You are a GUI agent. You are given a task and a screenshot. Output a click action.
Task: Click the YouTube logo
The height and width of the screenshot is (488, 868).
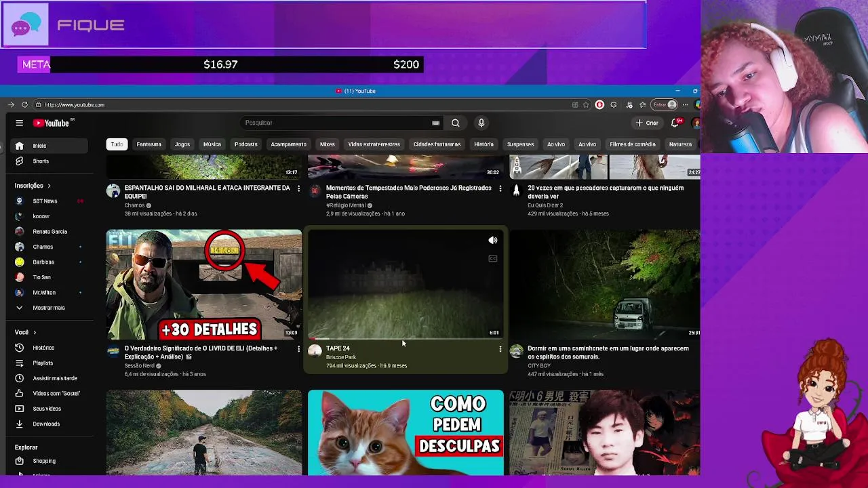52,123
